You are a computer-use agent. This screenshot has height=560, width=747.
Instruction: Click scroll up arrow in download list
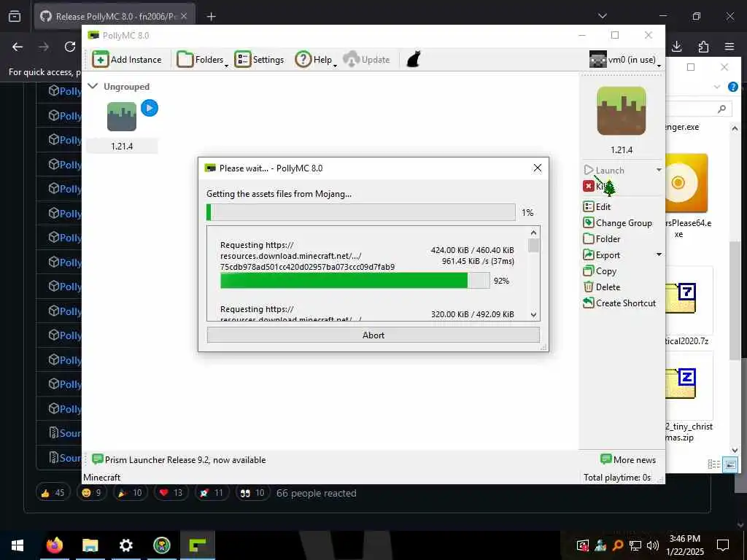(x=533, y=233)
